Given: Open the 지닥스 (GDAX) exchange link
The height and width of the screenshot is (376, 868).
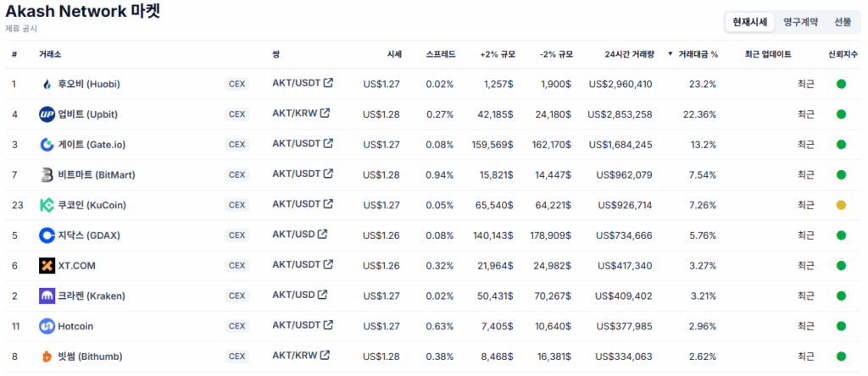Looking at the screenshot, I should (x=89, y=235).
